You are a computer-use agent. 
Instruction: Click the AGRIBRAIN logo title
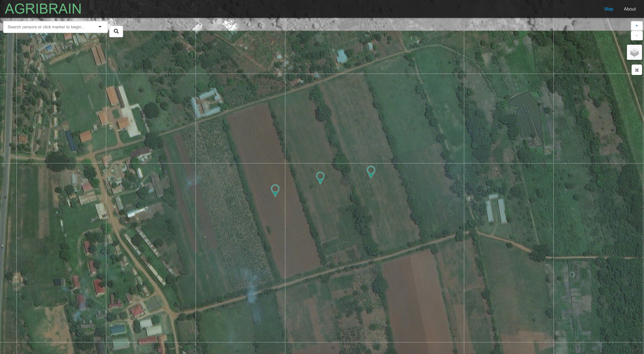[43, 9]
